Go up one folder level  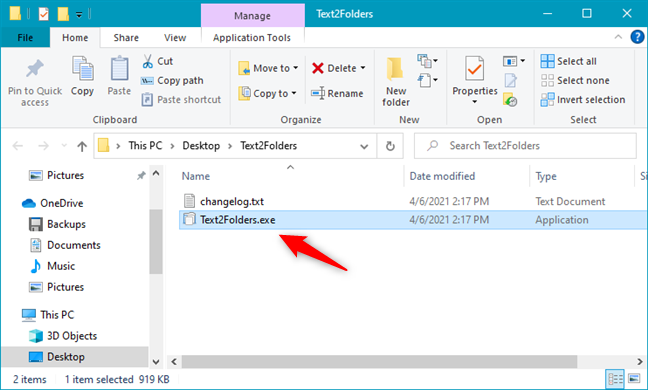[x=82, y=146]
